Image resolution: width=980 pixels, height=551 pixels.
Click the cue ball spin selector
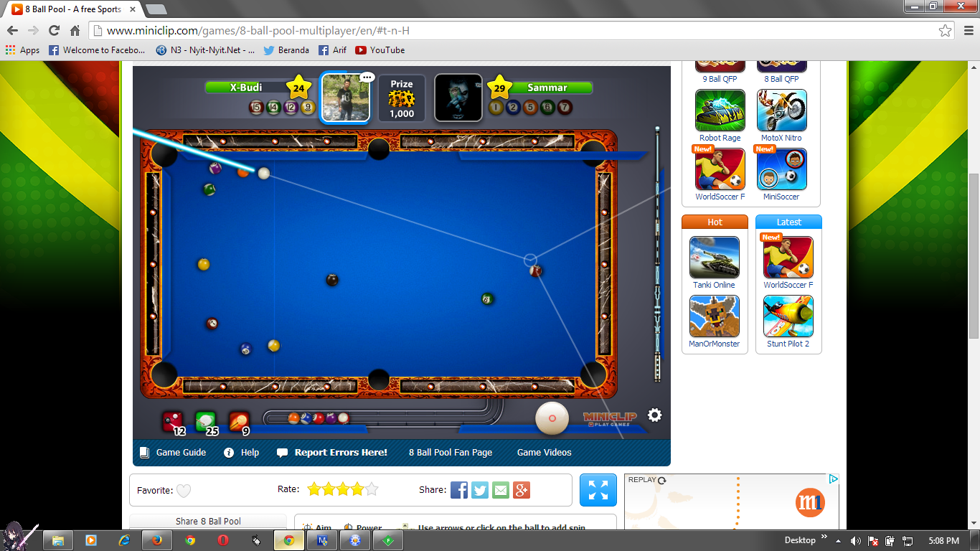(x=552, y=418)
